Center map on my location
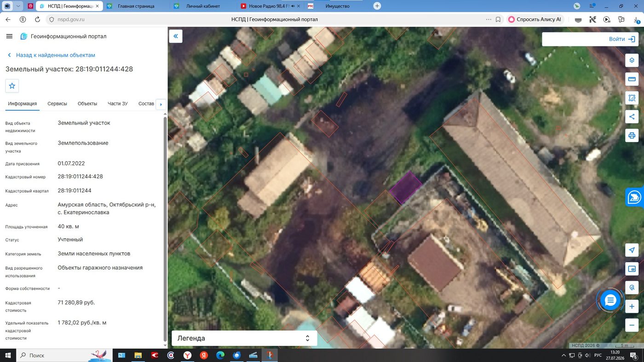644x362 pixels. tap(632, 250)
